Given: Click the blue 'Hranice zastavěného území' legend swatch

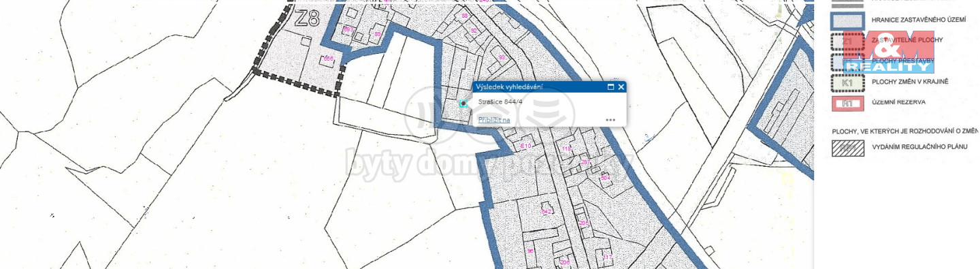Looking at the screenshot, I should point(847,20).
